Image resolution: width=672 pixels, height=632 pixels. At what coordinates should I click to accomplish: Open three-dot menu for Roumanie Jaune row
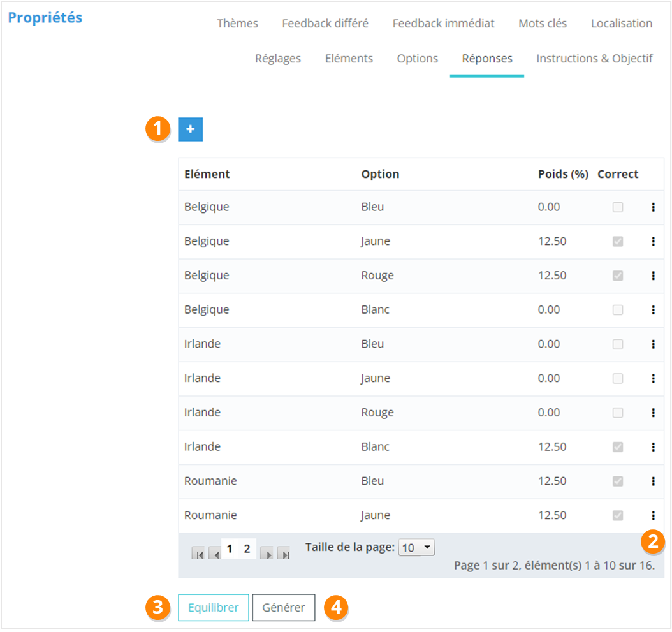click(653, 515)
